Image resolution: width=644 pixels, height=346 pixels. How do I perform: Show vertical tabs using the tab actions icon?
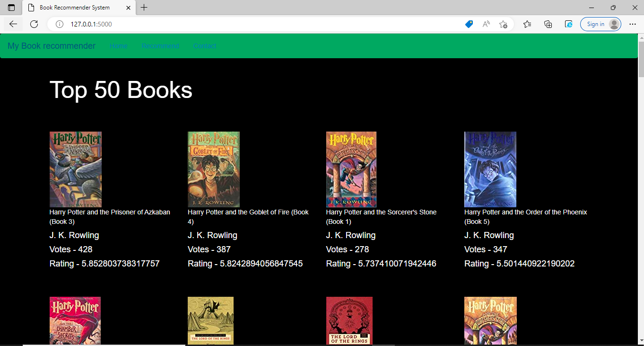[11, 8]
